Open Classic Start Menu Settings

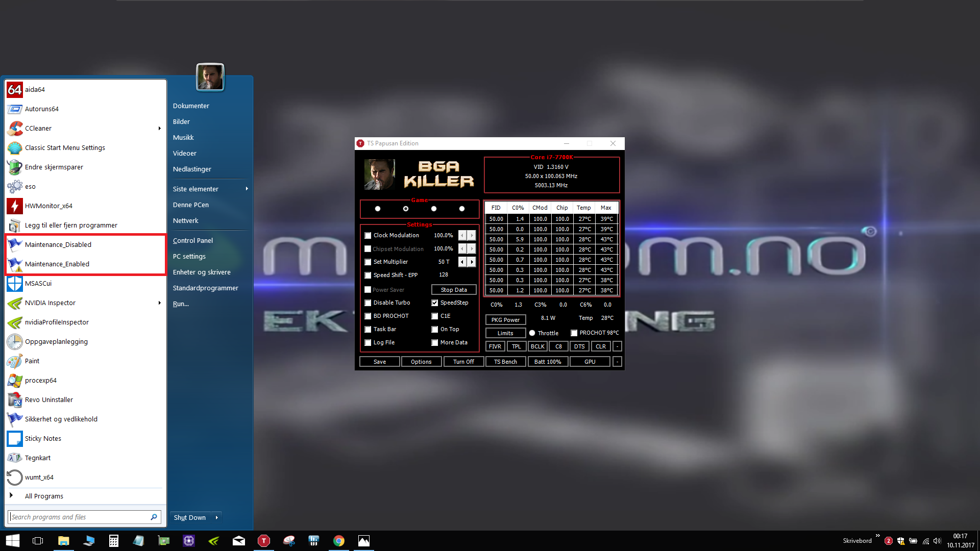85,147
